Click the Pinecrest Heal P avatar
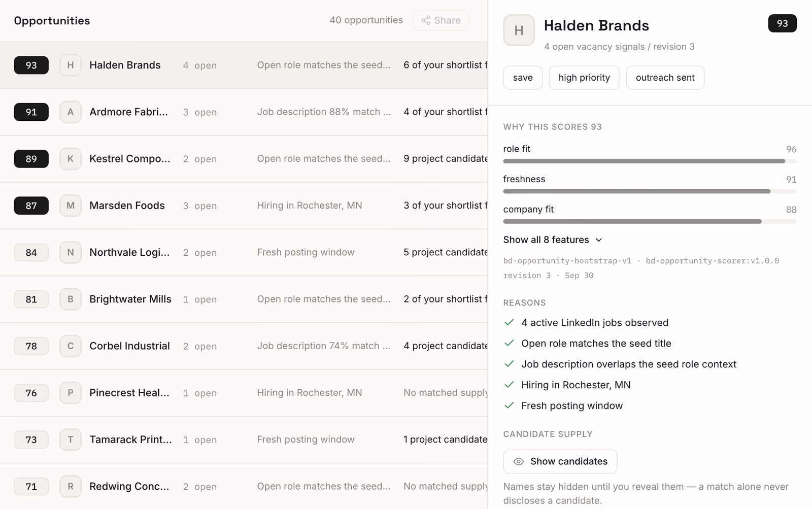 click(71, 393)
